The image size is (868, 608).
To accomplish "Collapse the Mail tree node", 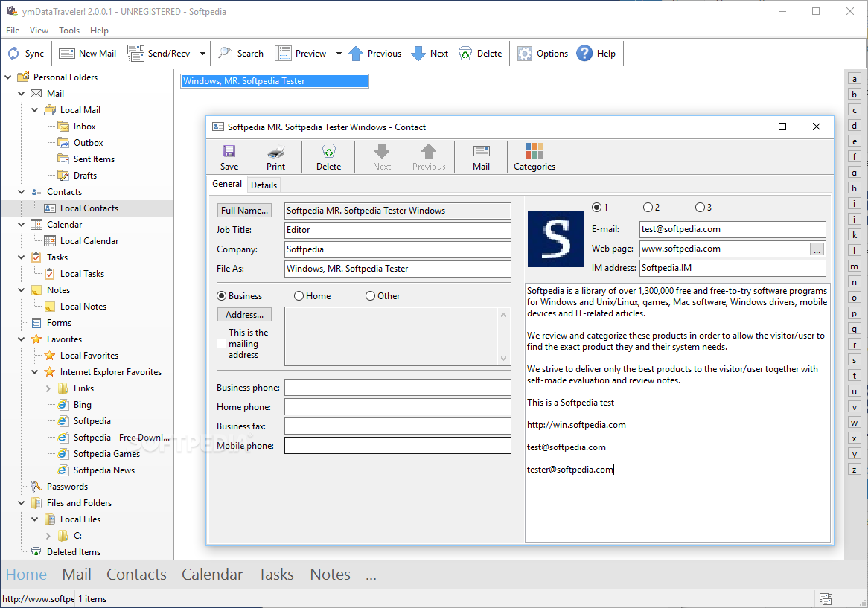I will point(21,94).
